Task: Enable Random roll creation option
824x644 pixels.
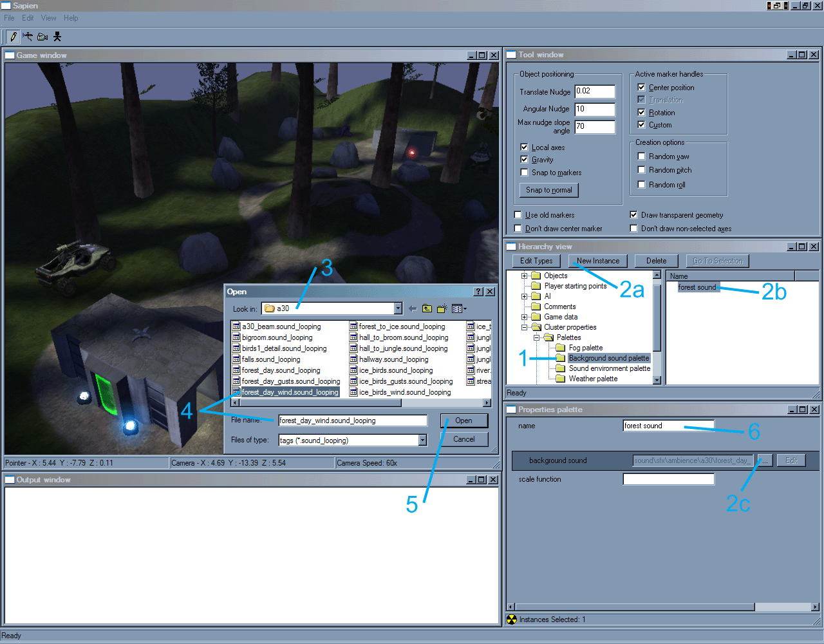Action: point(641,184)
